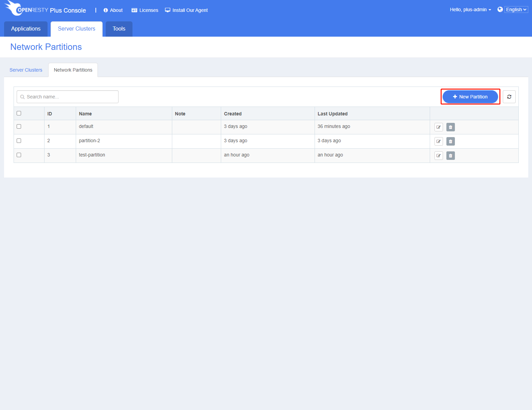The image size is (532, 410).
Task: Delete the default partition
Action: [x=450, y=127]
